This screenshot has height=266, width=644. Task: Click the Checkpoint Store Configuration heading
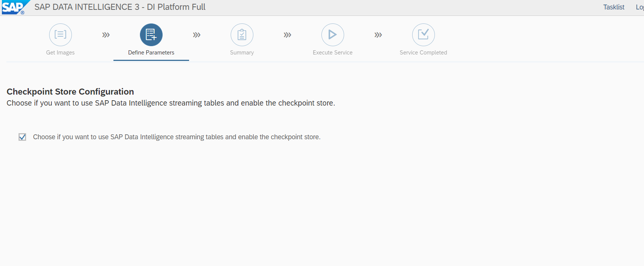click(70, 92)
